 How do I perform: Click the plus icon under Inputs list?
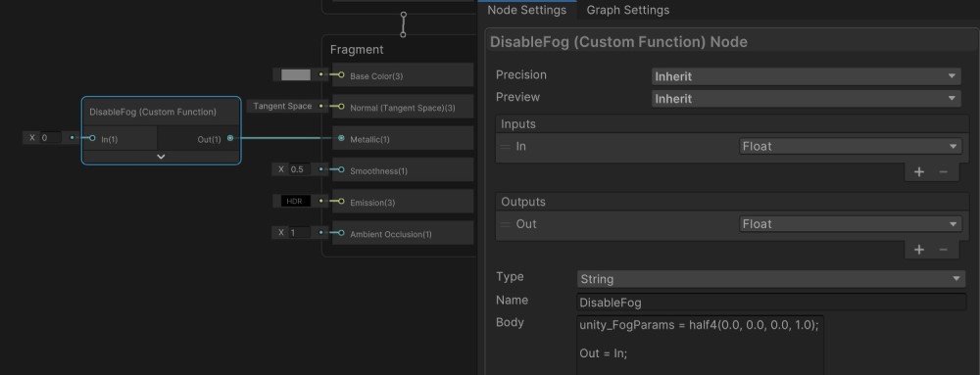pos(919,171)
